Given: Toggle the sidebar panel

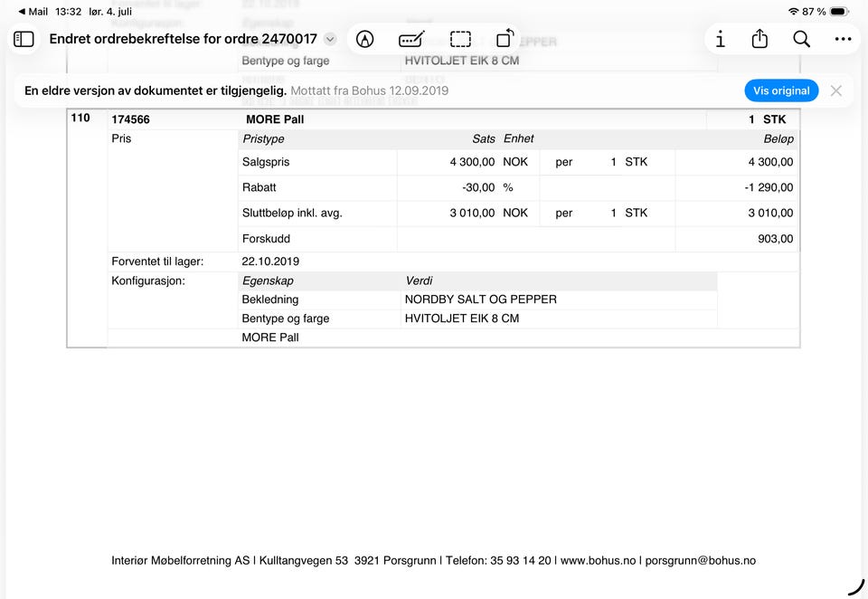Looking at the screenshot, I should [24, 39].
